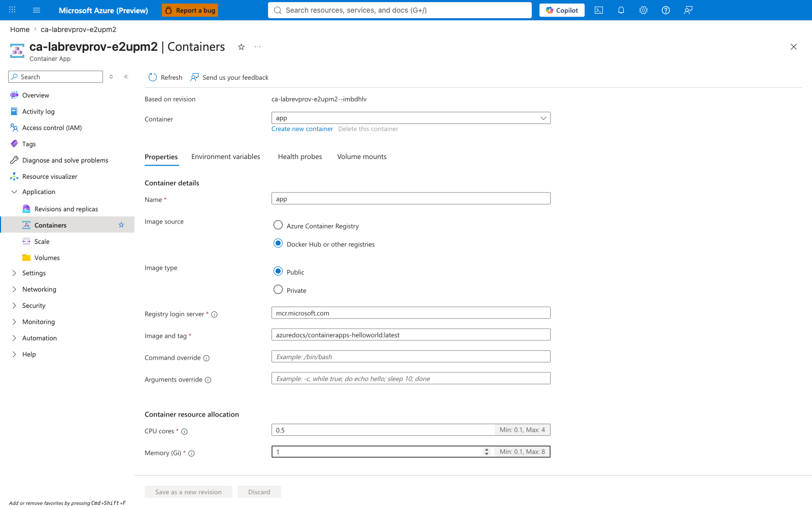
Task: Switch to the Health probes tab
Action: coord(300,156)
